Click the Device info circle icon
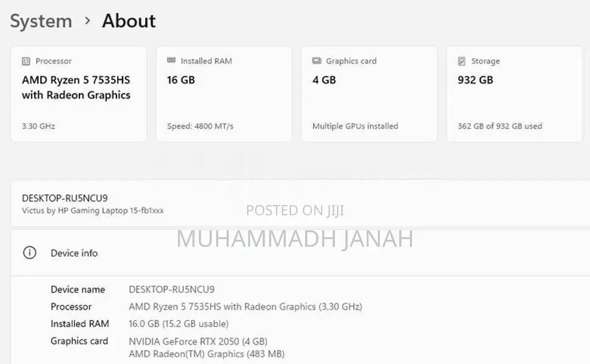Viewport: 590px width, 364px height. point(30,253)
